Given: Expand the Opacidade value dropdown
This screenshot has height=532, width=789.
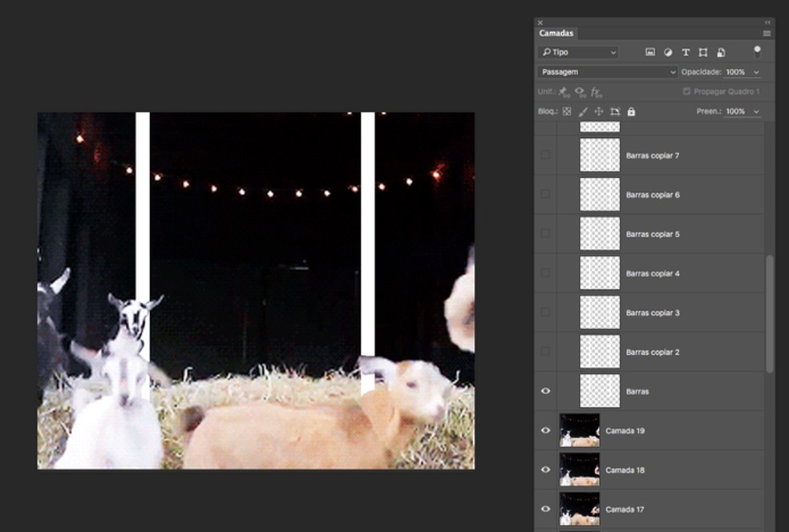Looking at the screenshot, I should click(x=756, y=72).
